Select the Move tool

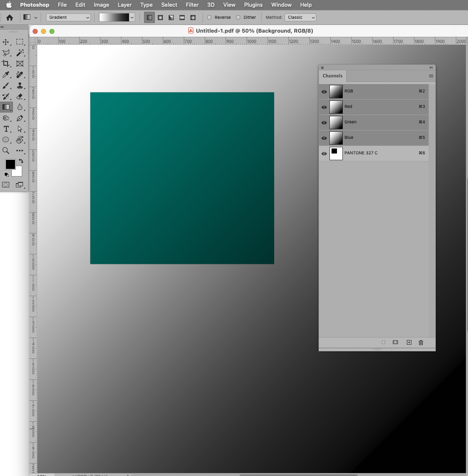5,41
